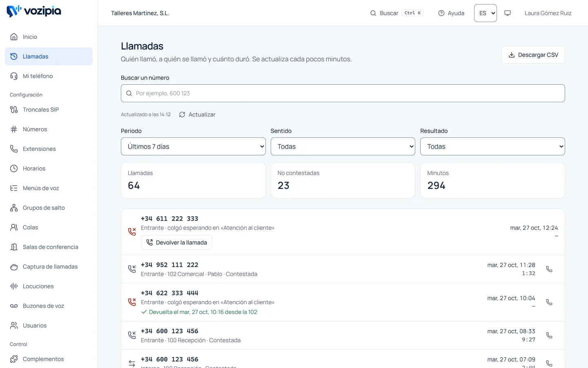Click the Minutos 294 card
This screenshot has width=588, height=368.
point(492,180)
